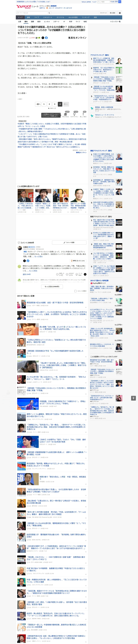The height and width of the screenshot is (644, 138).
Task: Click the article comment count 2980 icon
Action: pyautogui.click(x=32, y=38)
